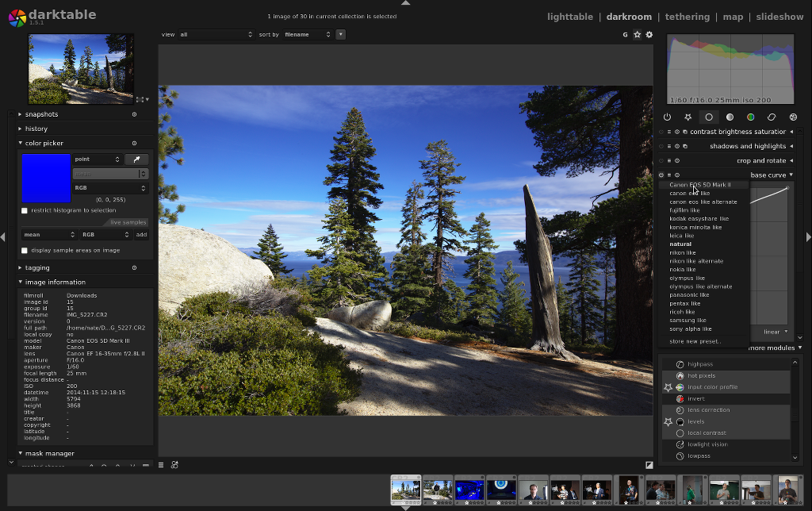Open global preferences gear icon
Viewport: 812px width, 511px height.
click(649, 35)
